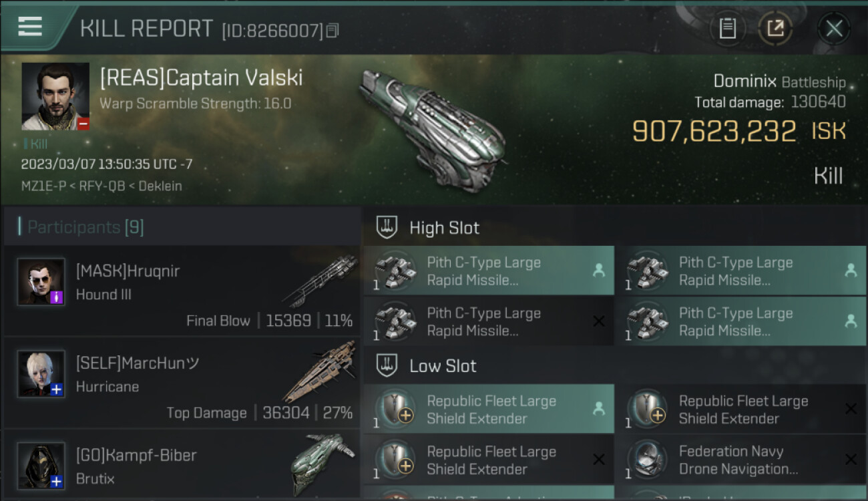Screen dimensions: 868x501
Task: Click the Captain Valski pilot name
Action: [x=201, y=77]
